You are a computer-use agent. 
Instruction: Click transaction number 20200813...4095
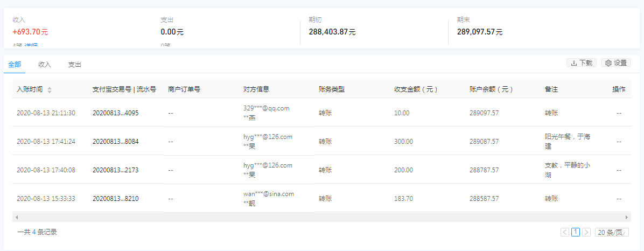115,113
